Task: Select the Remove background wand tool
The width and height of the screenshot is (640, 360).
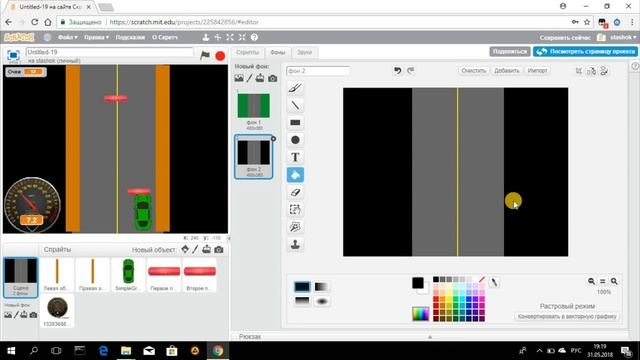Action: click(x=295, y=227)
